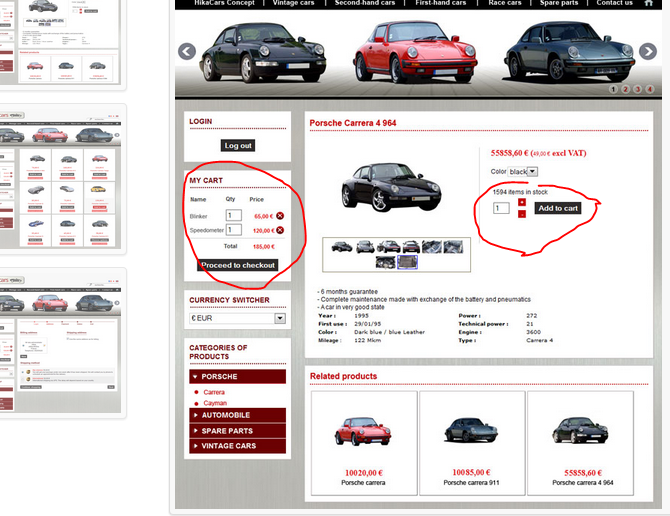Open the EUR currency switcher dropdown
Screen dimensions: 670x516
coord(237,318)
